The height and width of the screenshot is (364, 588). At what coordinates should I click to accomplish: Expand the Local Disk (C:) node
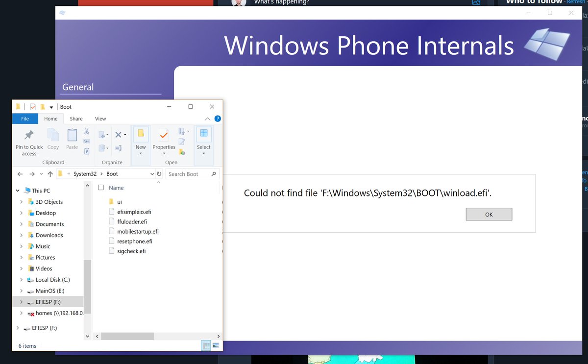21,280
